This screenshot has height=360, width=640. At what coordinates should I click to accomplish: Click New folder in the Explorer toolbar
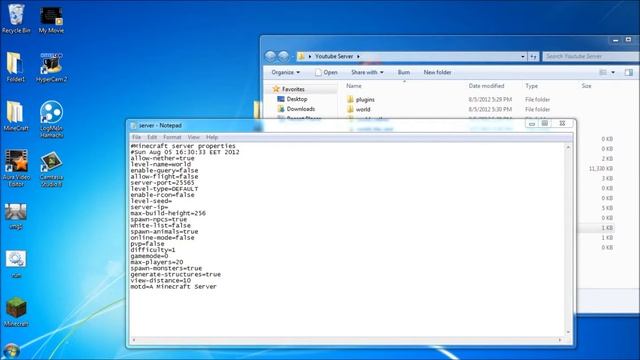click(437, 72)
